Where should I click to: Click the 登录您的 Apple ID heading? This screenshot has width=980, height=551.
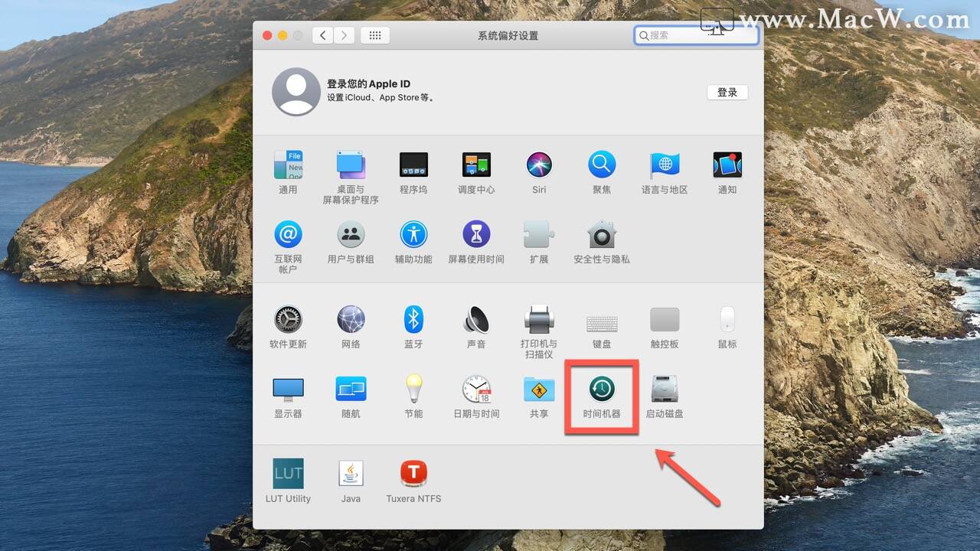click(368, 84)
